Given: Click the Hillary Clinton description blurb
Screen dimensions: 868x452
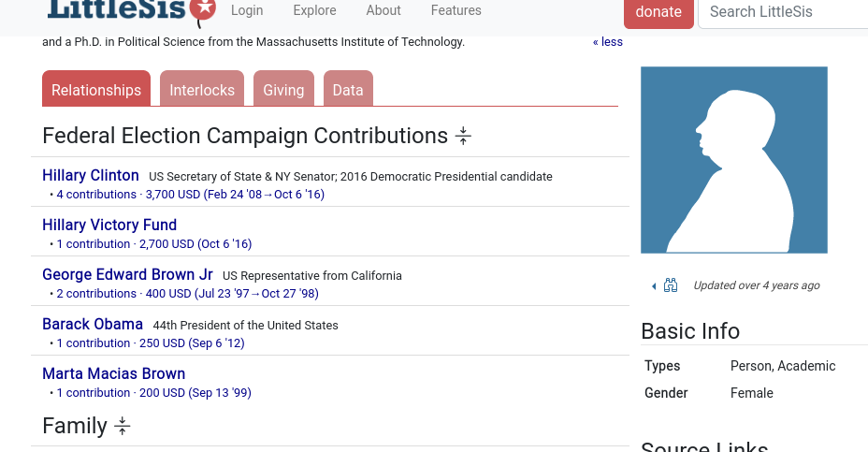Looking at the screenshot, I should (x=351, y=177).
